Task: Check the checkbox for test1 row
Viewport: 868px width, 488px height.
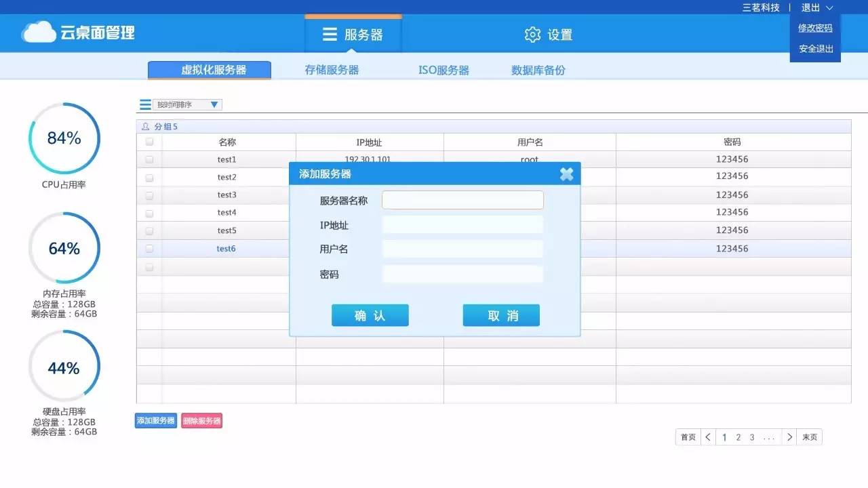Action: pyautogui.click(x=149, y=159)
